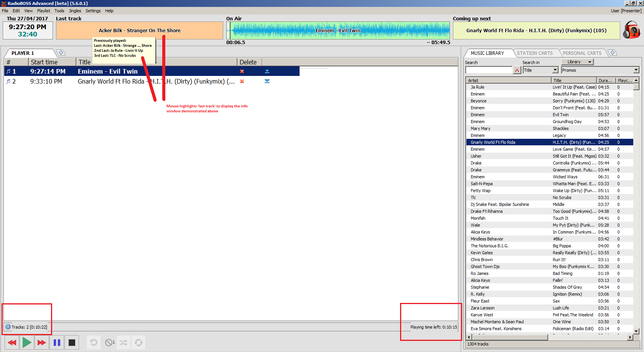Click the rewind previous-track button

tap(12, 342)
